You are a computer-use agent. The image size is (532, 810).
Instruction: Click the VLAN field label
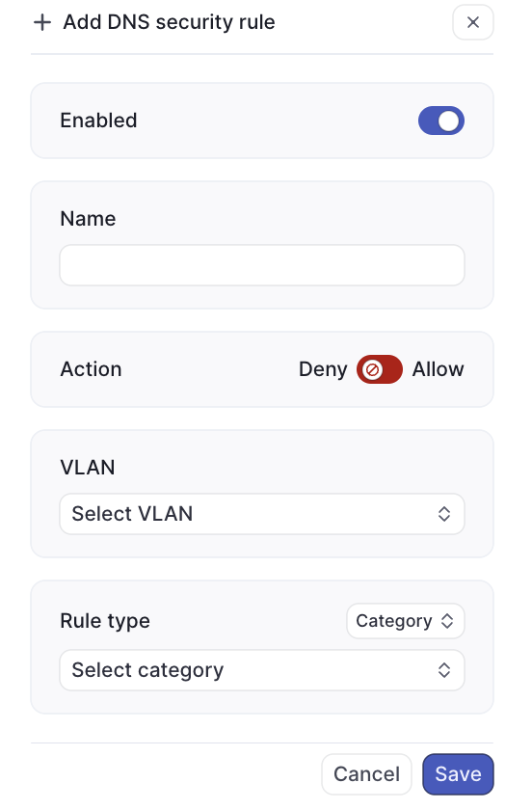coord(88,468)
